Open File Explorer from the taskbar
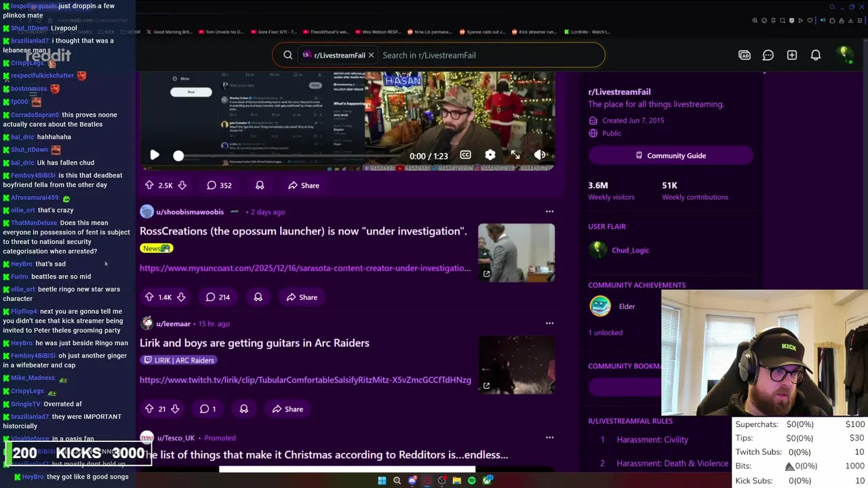Viewport: 868px width, 488px height. (x=457, y=481)
